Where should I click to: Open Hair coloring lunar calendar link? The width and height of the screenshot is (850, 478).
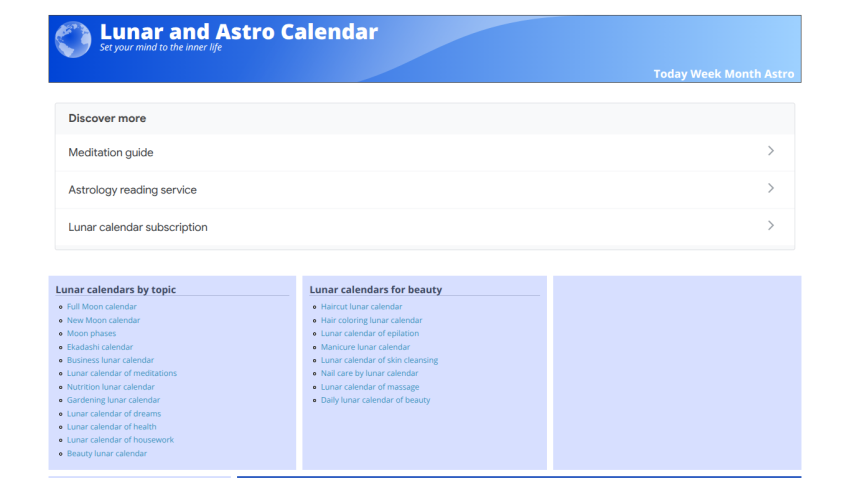point(371,320)
